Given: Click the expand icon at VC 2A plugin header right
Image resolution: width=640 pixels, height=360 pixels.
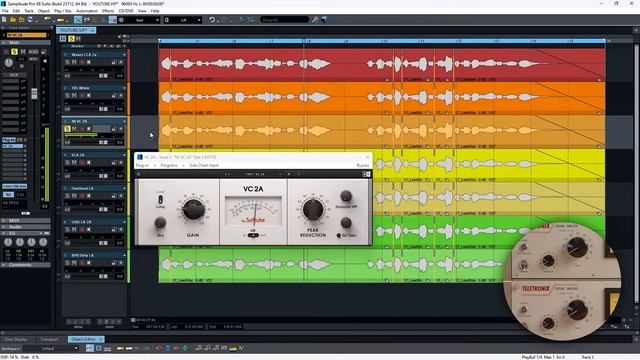Looking at the screenshot, I should (366, 174).
